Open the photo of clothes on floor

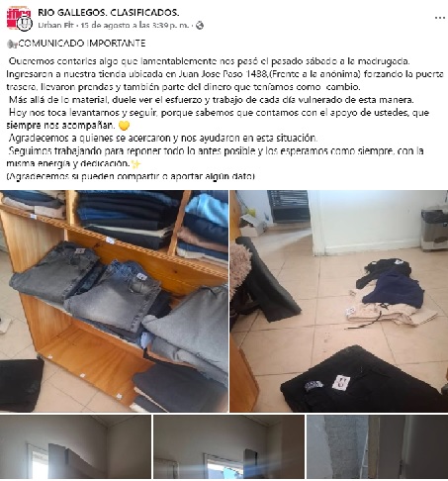(x=339, y=301)
